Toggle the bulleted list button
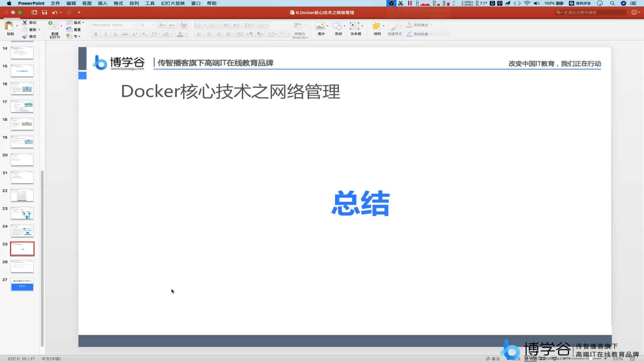Screen dimensions: 644x362 point(198,25)
